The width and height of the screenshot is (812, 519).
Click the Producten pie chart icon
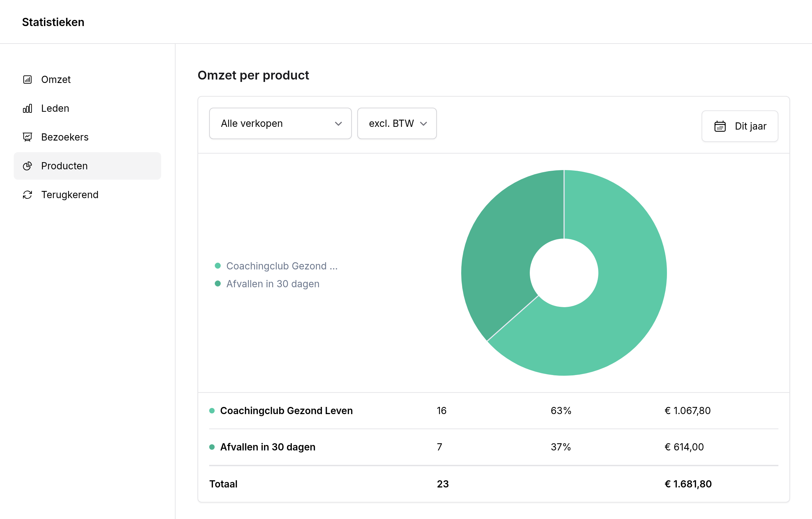pos(27,166)
